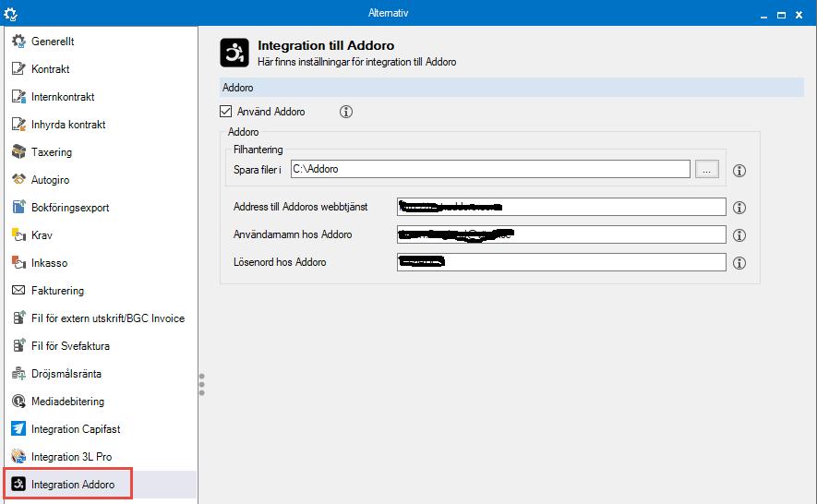Click the Krav icon

(x=18, y=234)
